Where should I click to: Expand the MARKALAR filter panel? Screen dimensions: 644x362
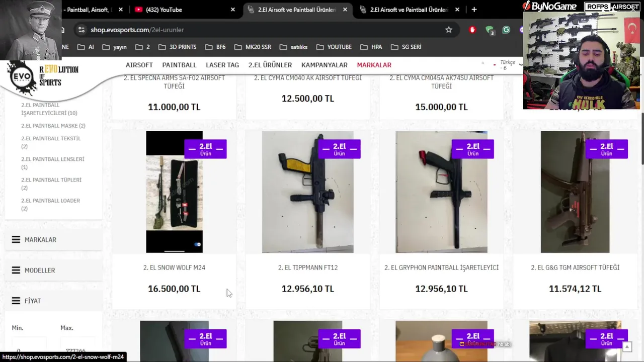coord(54,240)
